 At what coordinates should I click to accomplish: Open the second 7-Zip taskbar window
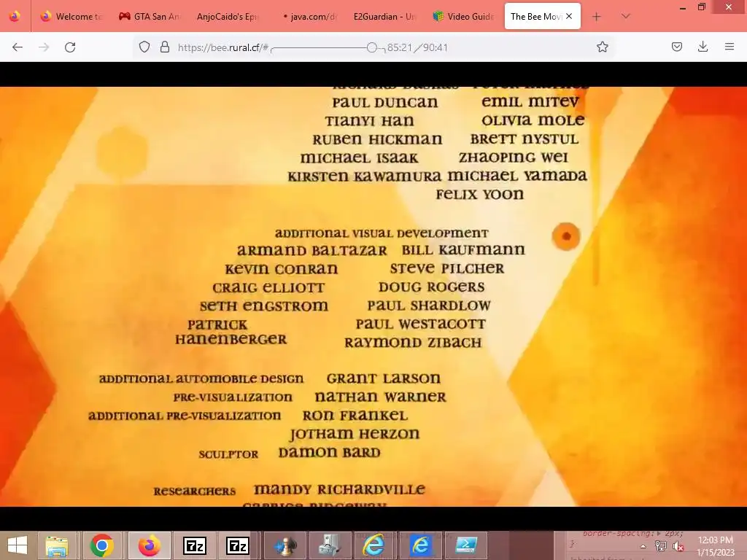pyautogui.click(x=237, y=545)
